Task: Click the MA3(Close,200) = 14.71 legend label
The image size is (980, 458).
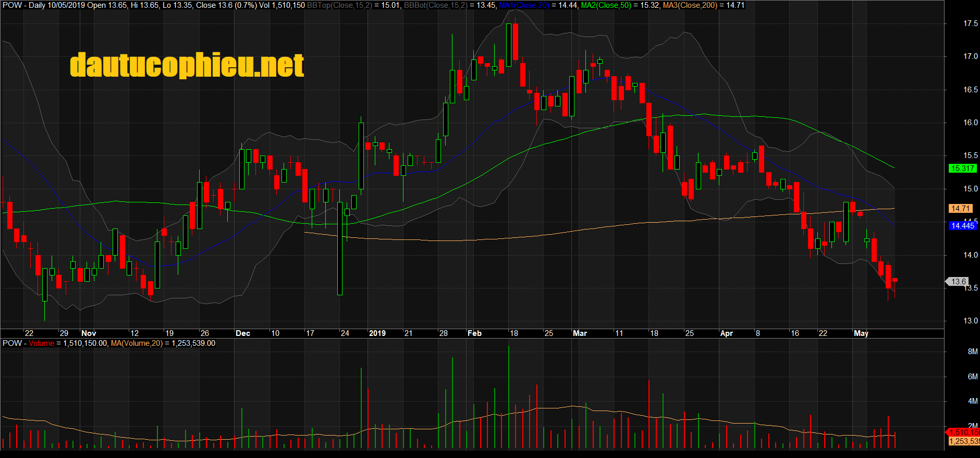Action: click(704, 5)
